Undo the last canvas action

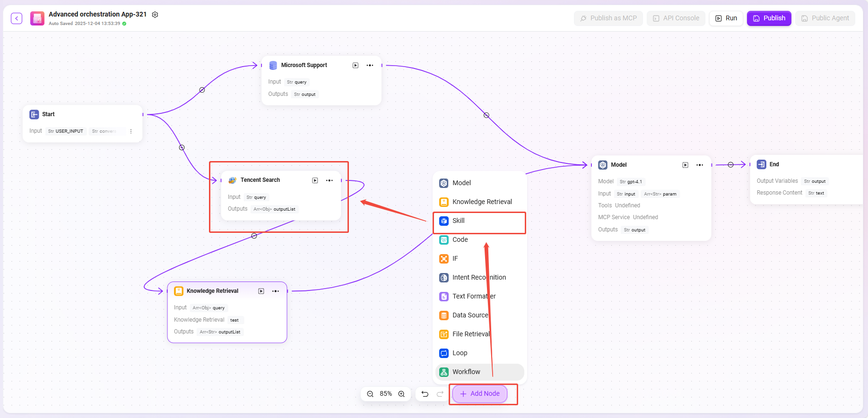[x=425, y=394]
